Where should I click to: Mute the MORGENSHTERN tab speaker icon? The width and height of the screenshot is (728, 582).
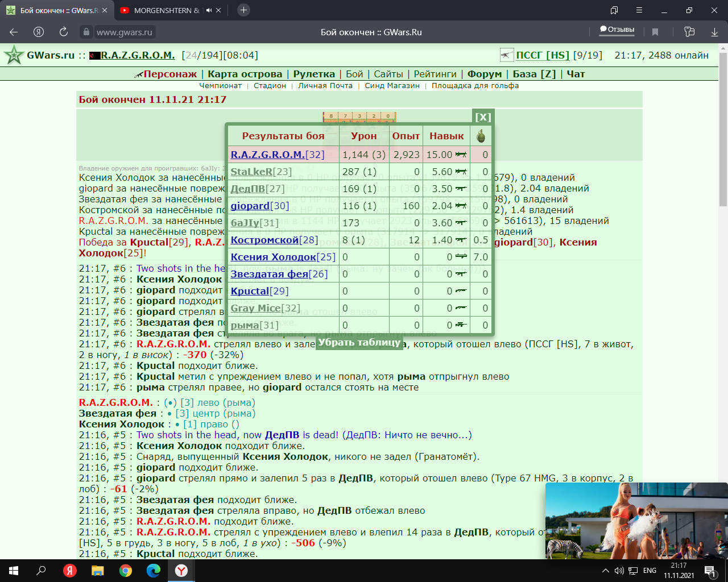[x=209, y=10]
